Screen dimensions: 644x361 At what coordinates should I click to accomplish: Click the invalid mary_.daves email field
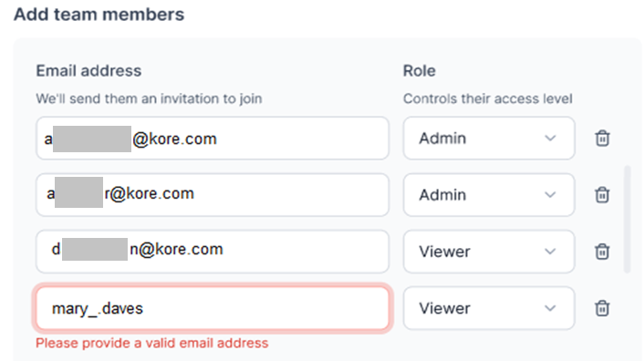click(x=213, y=308)
